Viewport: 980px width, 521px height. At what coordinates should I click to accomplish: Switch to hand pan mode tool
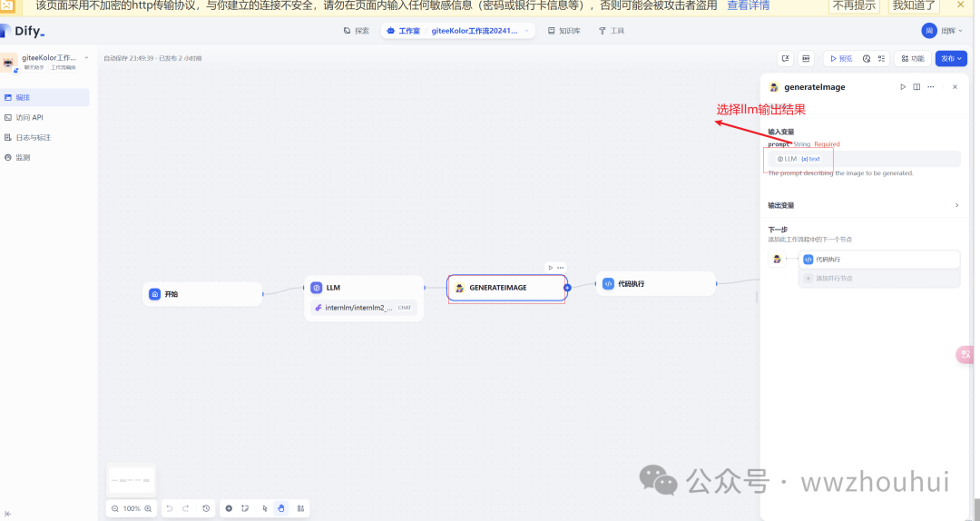click(281, 508)
